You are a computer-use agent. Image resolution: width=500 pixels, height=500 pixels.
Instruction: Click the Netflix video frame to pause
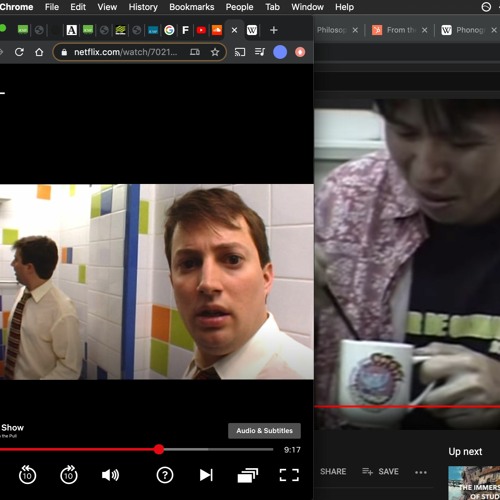click(157, 282)
